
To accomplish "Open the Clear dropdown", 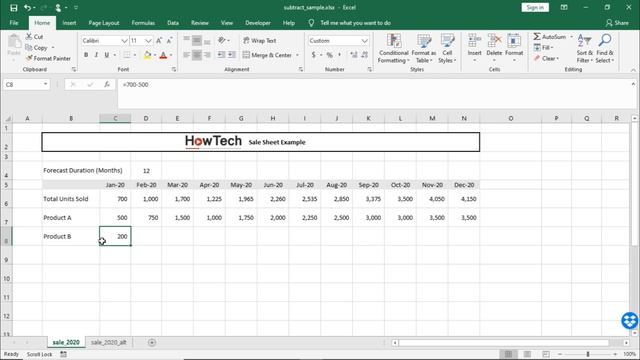I will 547,58.
